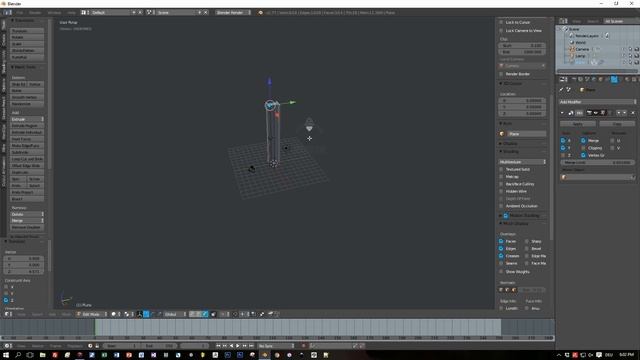The width and height of the screenshot is (640, 360).
Task: Click the 3D View editor type icon
Action: click(8, 314)
